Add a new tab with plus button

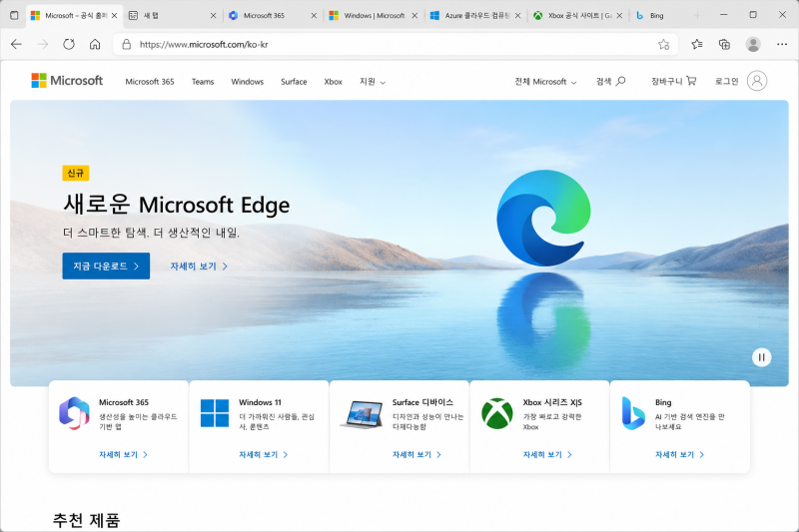(697, 15)
